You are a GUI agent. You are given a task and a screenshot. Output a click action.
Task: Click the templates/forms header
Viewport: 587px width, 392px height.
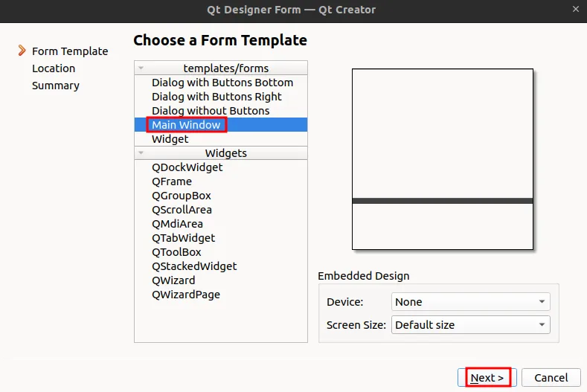pyautogui.click(x=221, y=68)
